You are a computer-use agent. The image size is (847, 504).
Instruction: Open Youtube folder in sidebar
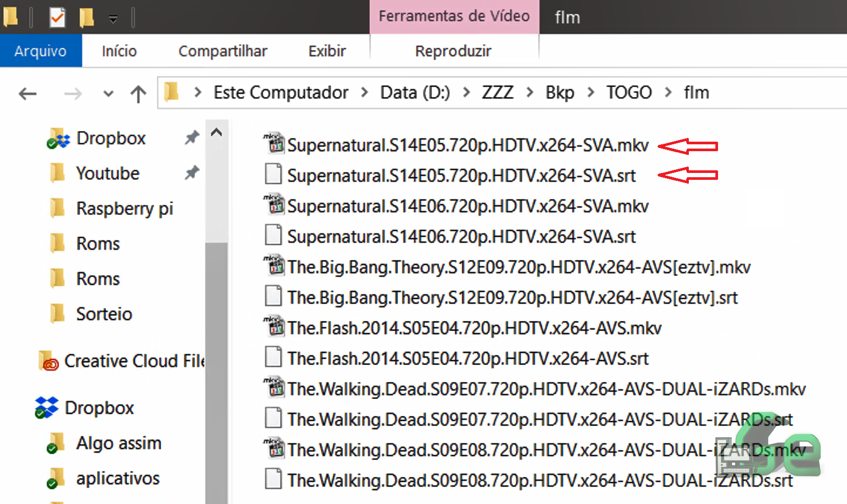[x=108, y=173]
